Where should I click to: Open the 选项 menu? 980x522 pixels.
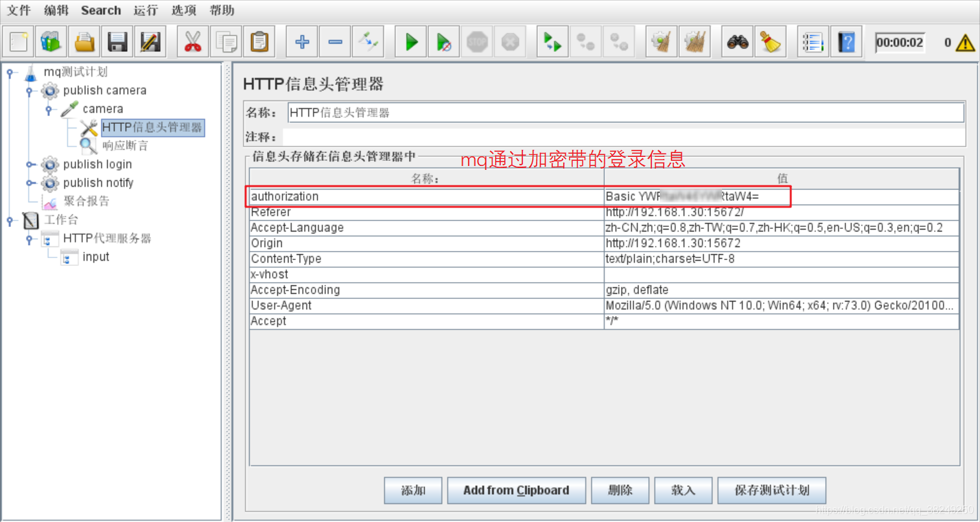183,10
